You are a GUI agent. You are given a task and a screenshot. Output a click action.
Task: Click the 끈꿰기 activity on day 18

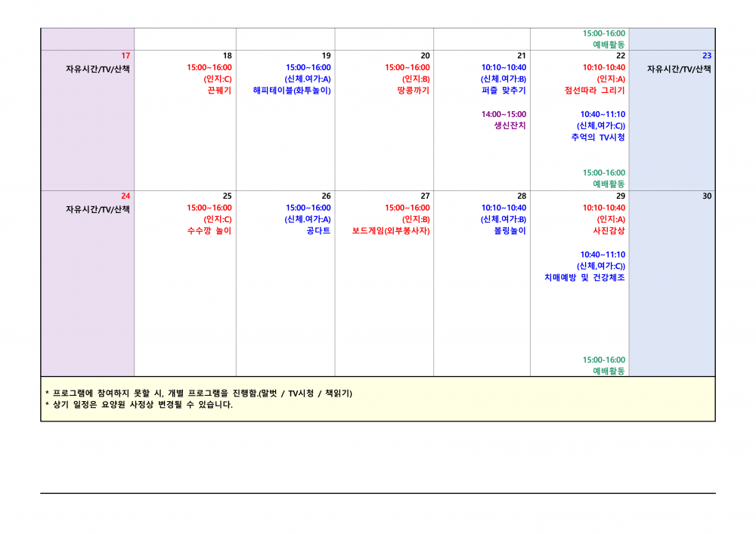[219, 91]
